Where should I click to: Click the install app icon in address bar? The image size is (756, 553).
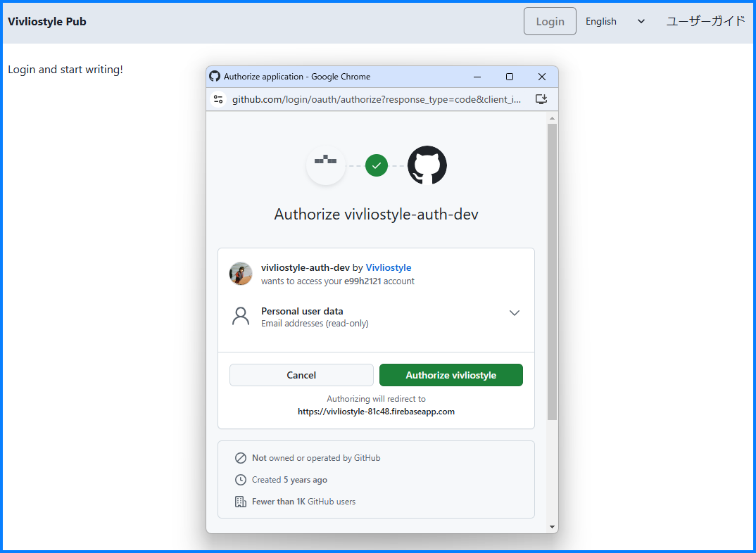(541, 99)
